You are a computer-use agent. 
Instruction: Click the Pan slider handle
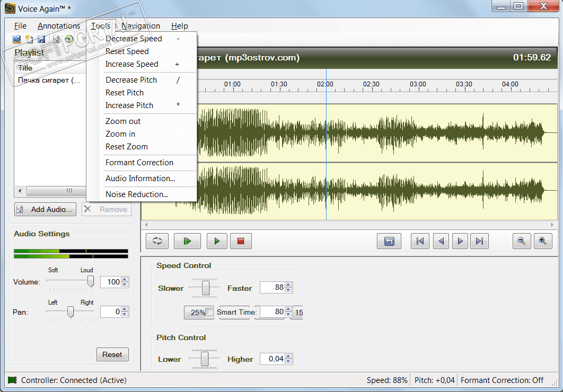pyautogui.click(x=70, y=313)
